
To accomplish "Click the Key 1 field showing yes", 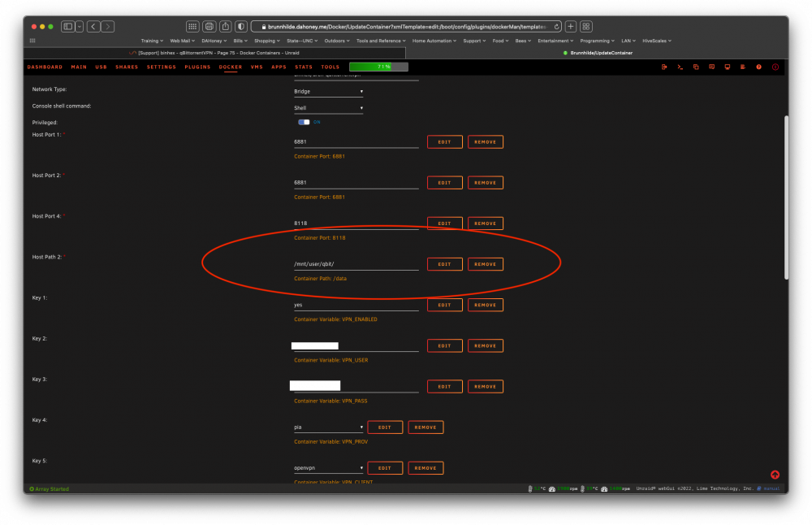I will 356,306.
